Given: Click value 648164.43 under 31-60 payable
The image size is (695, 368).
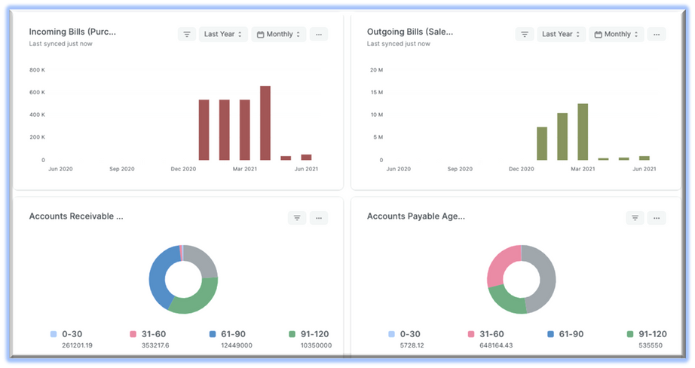Looking at the screenshot, I should 496,345.
